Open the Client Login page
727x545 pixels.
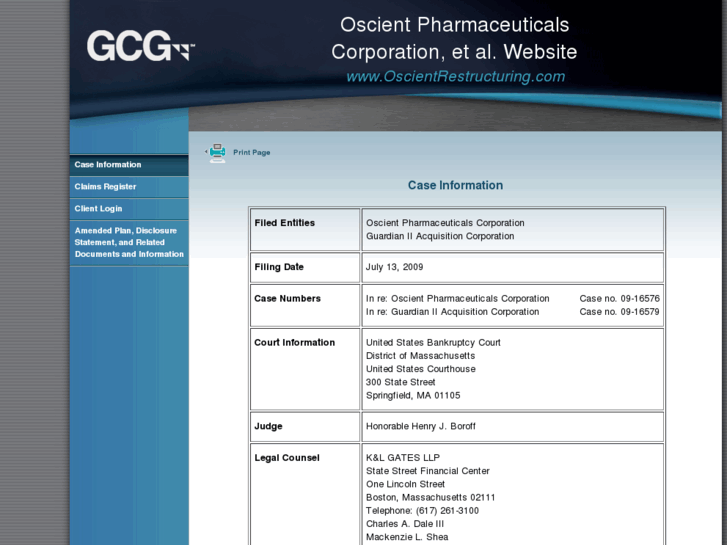click(x=129, y=209)
